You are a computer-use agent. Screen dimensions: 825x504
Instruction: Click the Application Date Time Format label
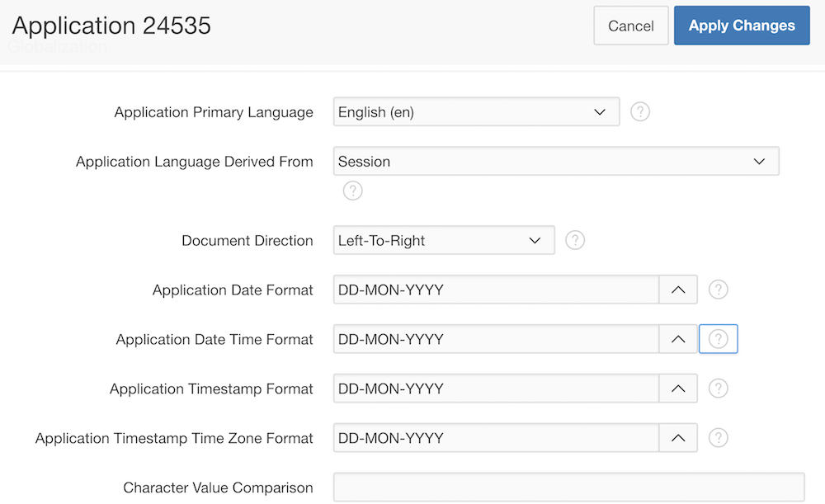pos(214,339)
